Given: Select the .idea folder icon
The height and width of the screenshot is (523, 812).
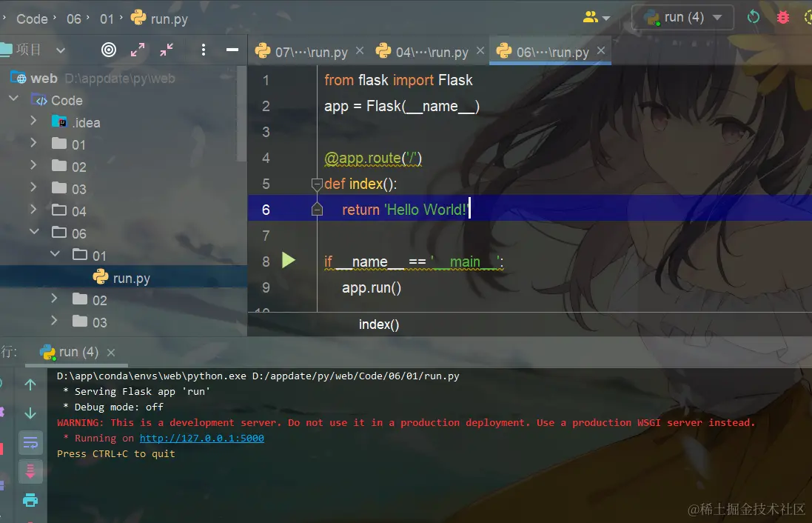Looking at the screenshot, I should tap(59, 121).
